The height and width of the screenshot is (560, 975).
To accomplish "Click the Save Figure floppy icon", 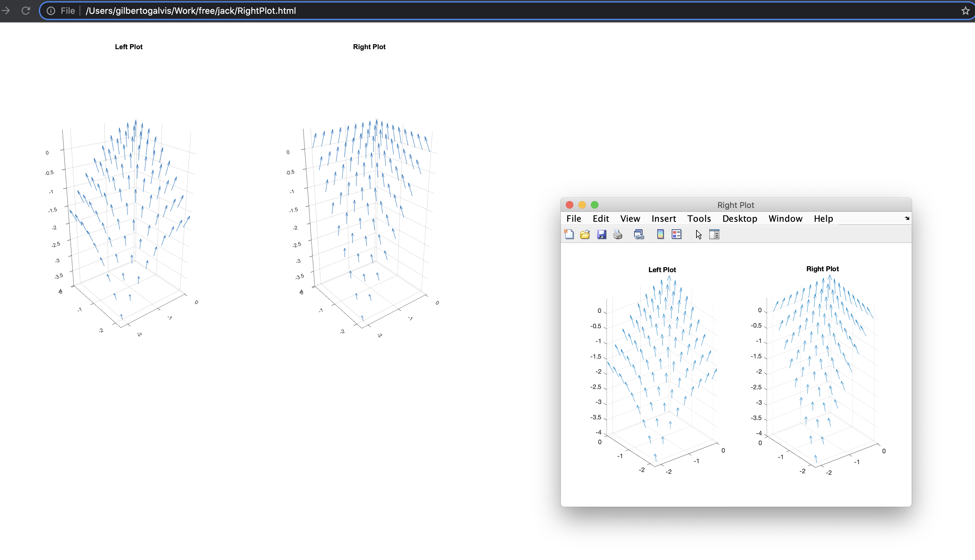I will 602,234.
